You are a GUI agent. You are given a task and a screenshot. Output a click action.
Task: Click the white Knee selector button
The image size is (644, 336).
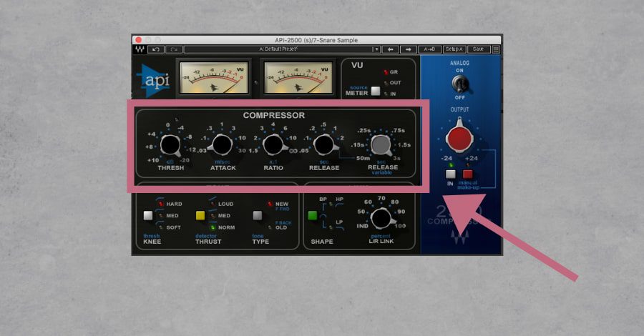tap(148, 215)
